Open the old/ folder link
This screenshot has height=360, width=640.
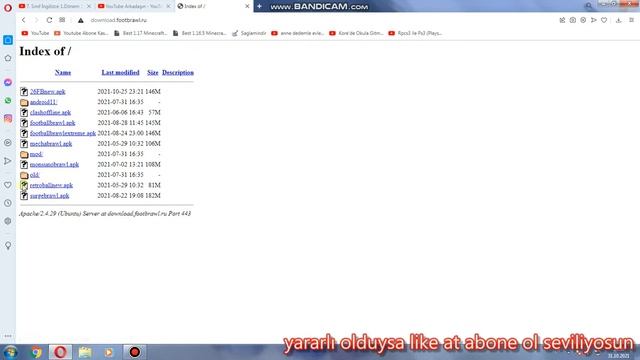point(35,175)
